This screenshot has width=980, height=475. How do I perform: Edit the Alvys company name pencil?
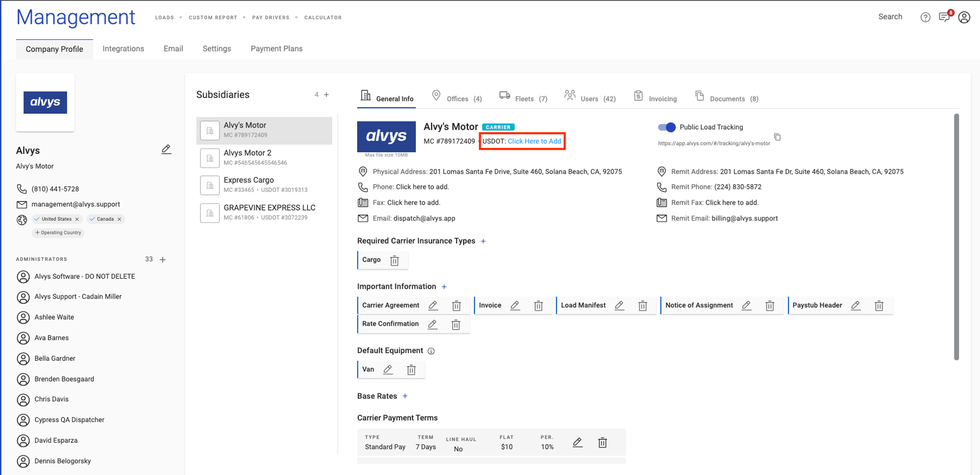[x=166, y=149]
